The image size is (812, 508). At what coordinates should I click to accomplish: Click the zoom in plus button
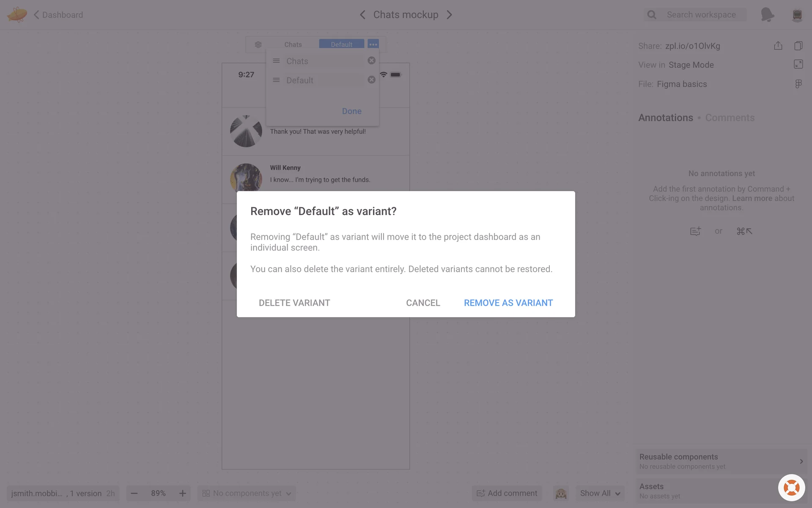click(x=183, y=493)
